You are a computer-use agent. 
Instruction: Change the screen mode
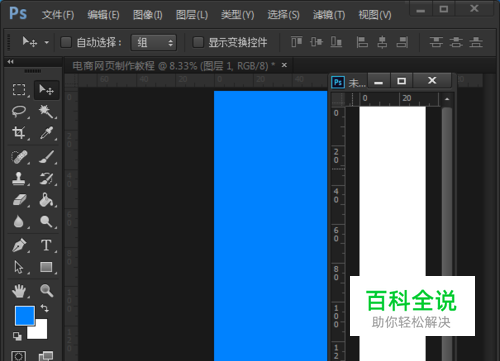46,356
